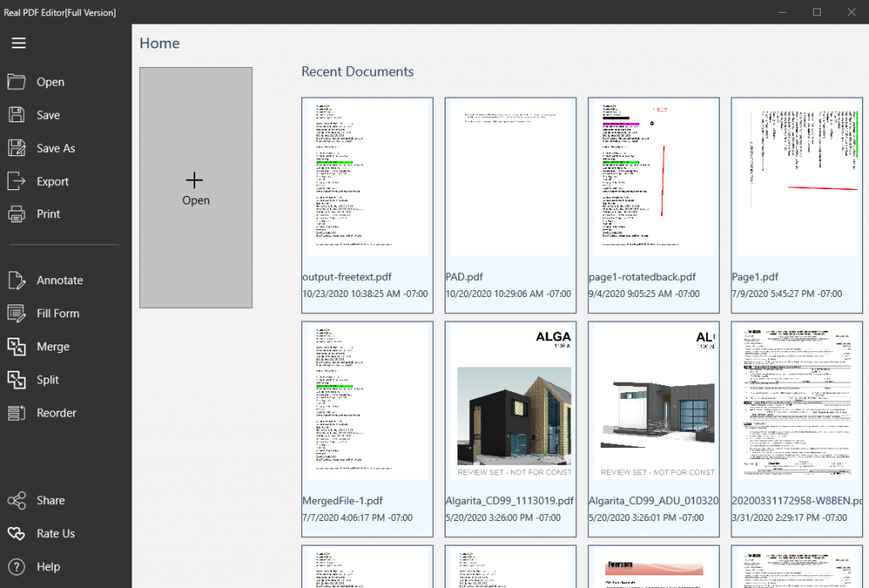
Task: Click the Recent Documents heading
Action: [357, 71]
